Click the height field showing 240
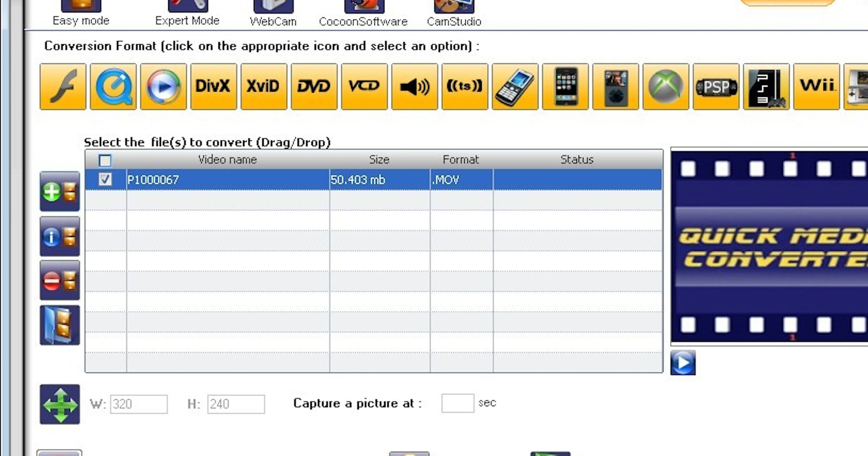Viewport: 868px width, 456px height. tap(236, 404)
